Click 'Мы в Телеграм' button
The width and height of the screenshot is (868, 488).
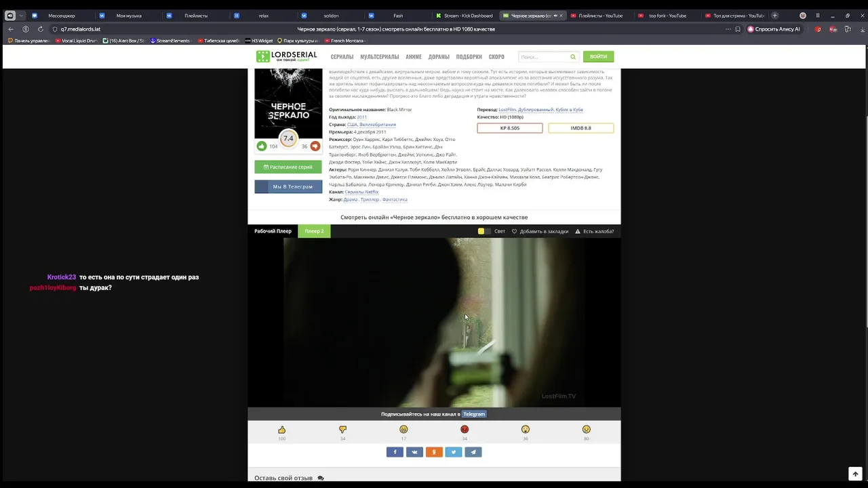pos(288,186)
